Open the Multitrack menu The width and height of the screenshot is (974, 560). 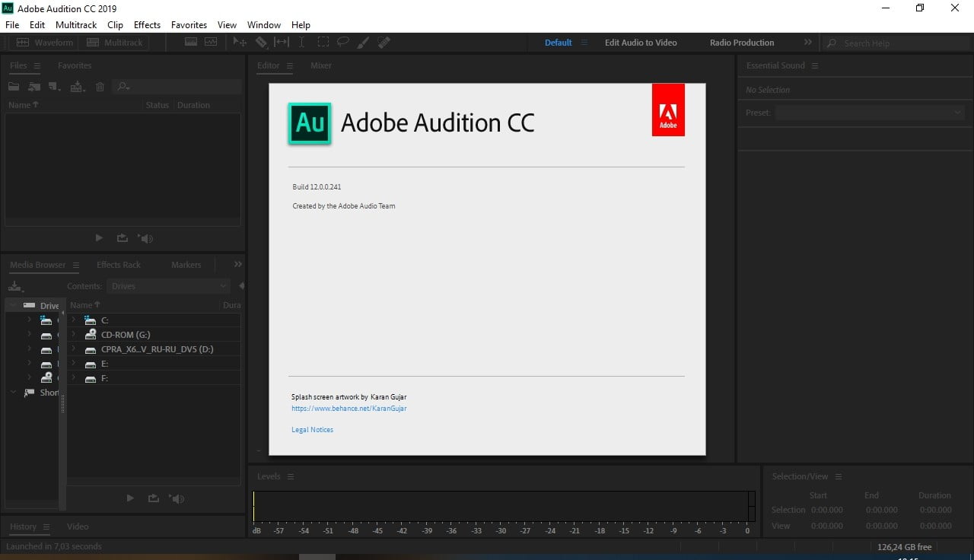point(76,25)
